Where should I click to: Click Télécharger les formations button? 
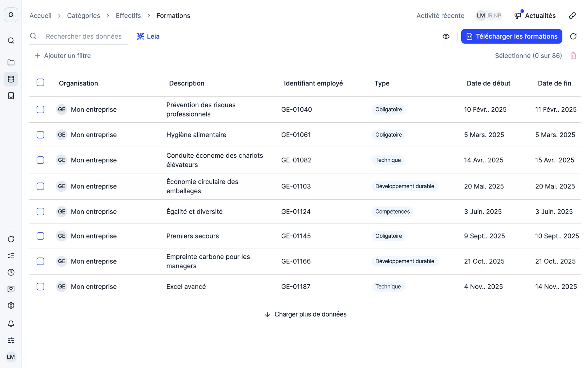[512, 36]
